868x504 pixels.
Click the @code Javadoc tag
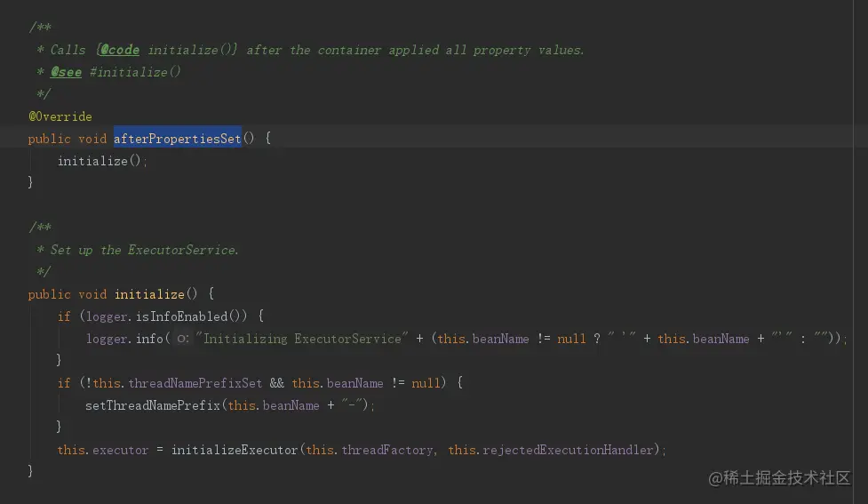click(x=120, y=50)
